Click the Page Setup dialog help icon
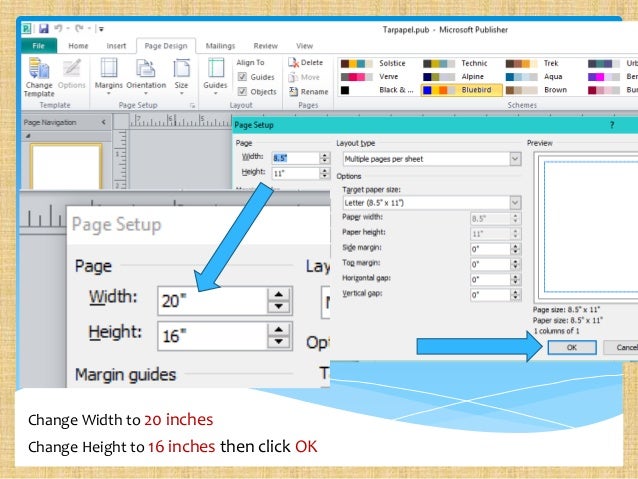 (x=612, y=125)
